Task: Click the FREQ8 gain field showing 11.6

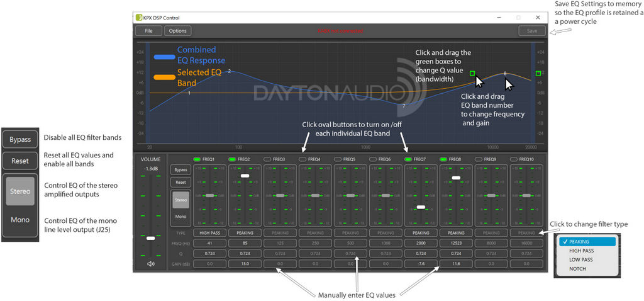Action: point(457,264)
